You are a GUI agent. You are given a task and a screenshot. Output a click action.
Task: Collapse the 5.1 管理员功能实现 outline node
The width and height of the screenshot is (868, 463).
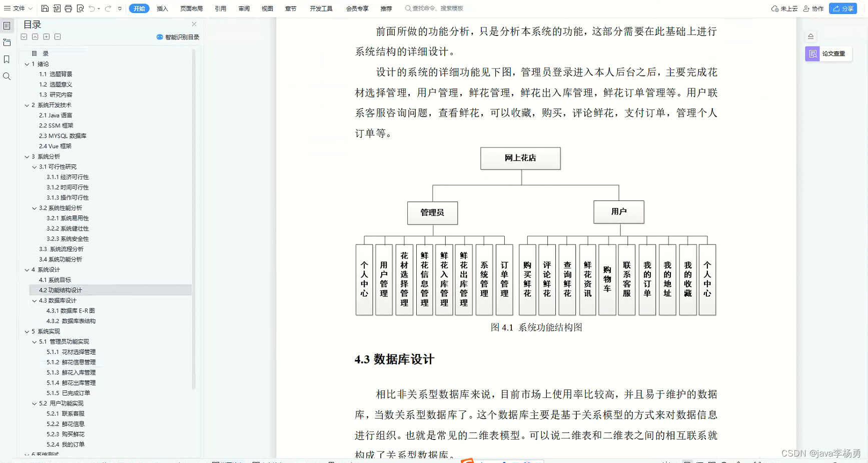click(35, 342)
